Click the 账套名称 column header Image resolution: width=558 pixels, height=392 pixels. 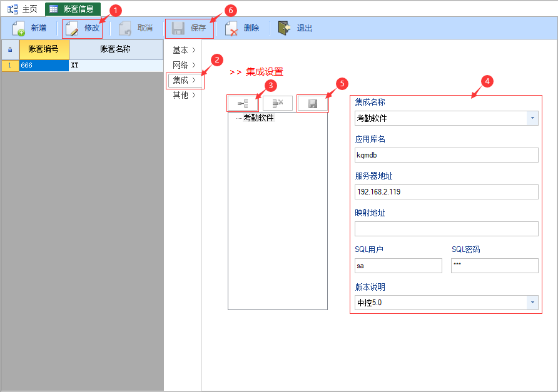tap(116, 49)
